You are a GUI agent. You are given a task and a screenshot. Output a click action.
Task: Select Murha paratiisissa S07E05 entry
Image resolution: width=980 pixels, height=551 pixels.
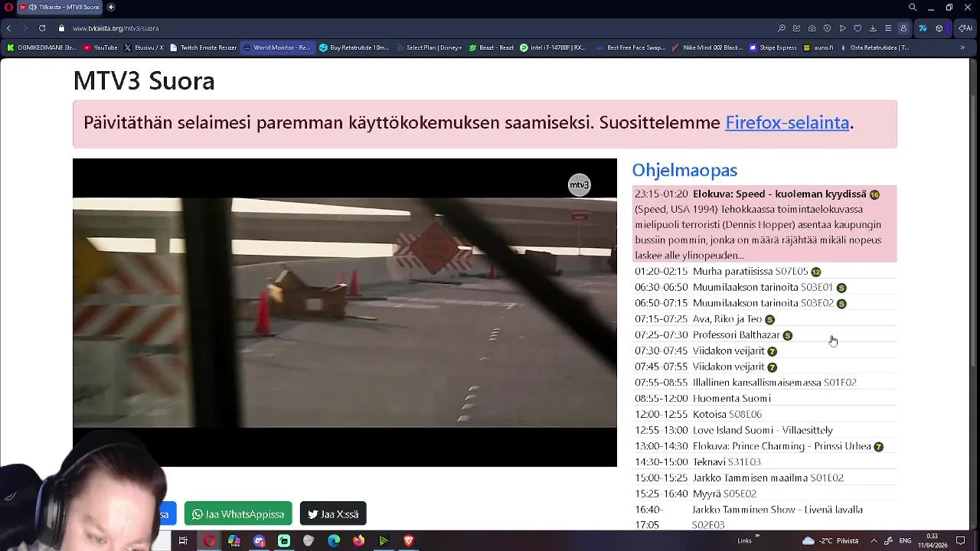pos(764,272)
